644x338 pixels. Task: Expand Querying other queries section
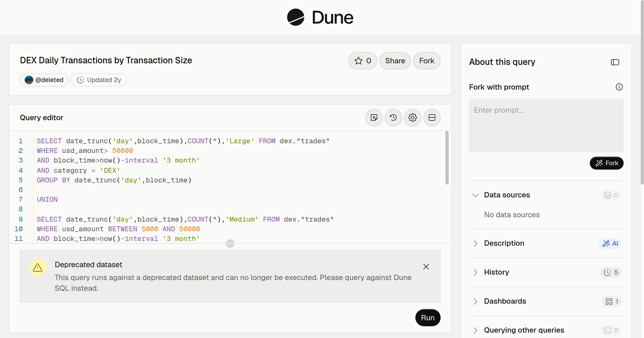475,330
